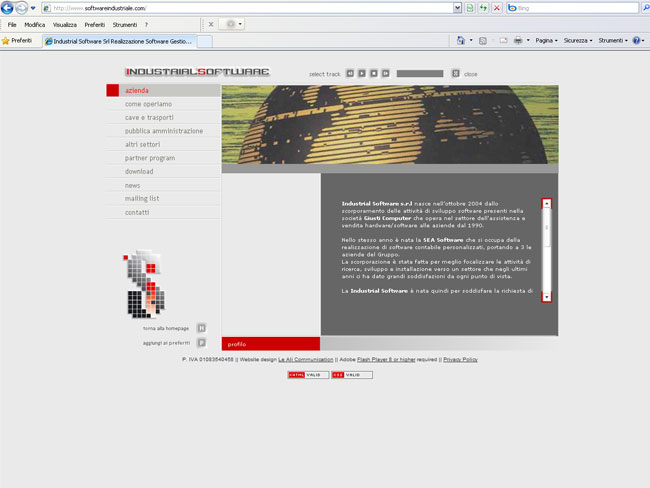Image resolution: width=650 pixels, height=488 pixels.
Task: Click the next track button
Action: [386, 73]
